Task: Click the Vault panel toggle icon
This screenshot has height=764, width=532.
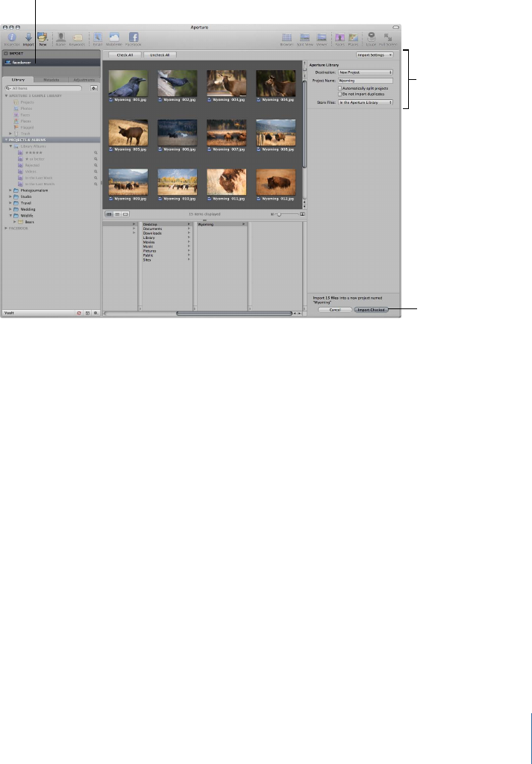Action: click(87, 313)
